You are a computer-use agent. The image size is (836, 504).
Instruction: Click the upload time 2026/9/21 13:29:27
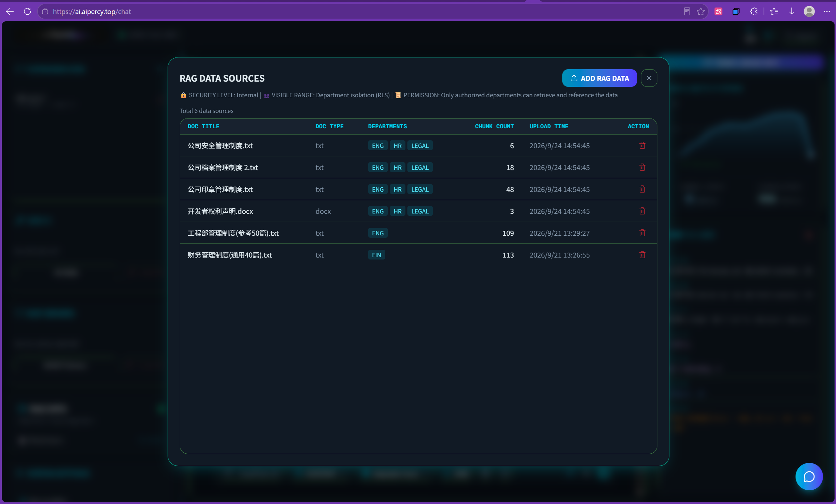pyautogui.click(x=559, y=233)
